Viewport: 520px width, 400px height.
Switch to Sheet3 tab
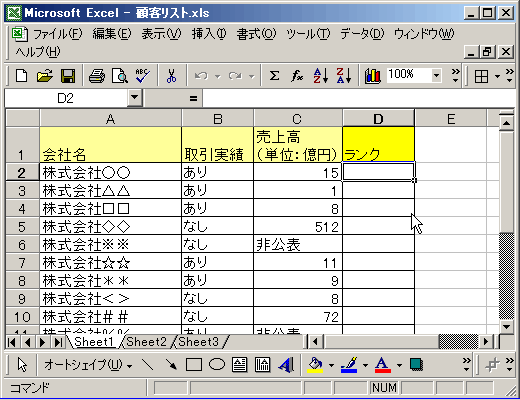pyautogui.click(x=199, y=342)
